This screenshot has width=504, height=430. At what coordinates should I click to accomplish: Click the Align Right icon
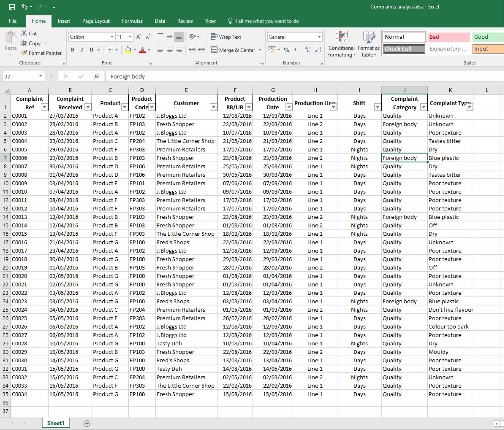pyautogui.click(x=179, y=50)
